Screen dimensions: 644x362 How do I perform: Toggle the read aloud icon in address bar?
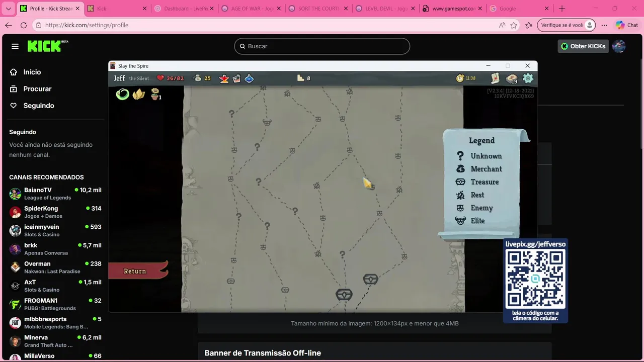(x=502, y=25)
